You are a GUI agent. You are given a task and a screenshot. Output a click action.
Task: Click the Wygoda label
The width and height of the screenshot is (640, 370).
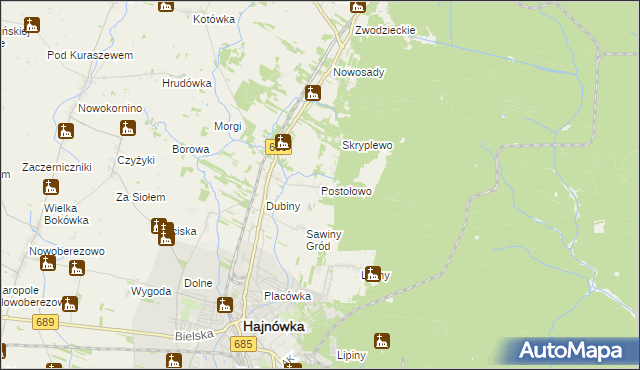151,291
